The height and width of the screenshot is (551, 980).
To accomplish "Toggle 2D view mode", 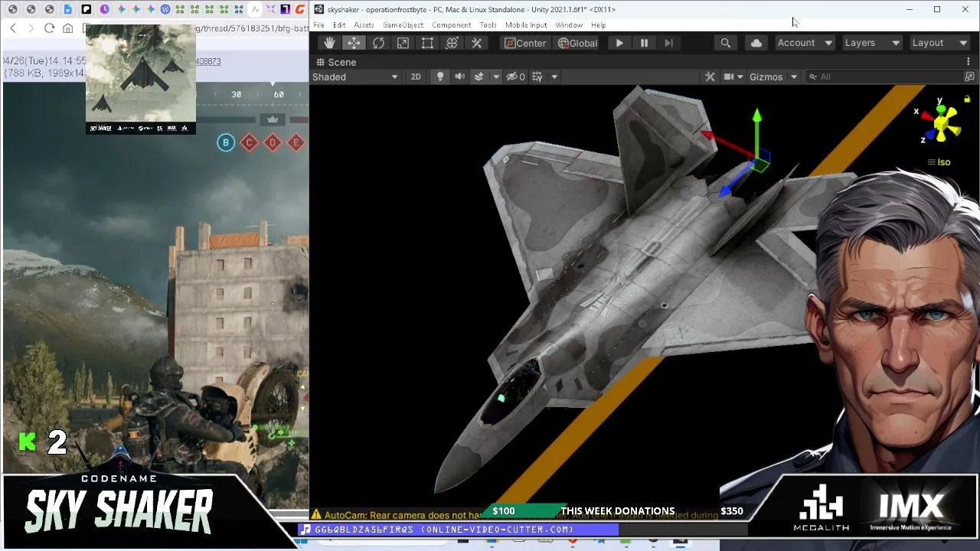I will pyautogui.click(x=416, y=77).
